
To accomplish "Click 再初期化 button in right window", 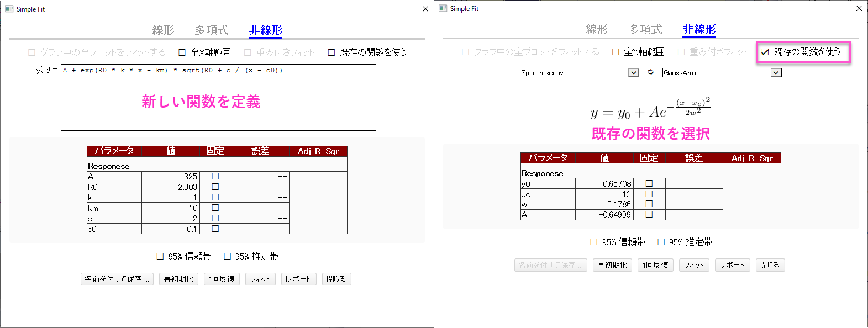I will pyautogui.click(x=612, y=265).
